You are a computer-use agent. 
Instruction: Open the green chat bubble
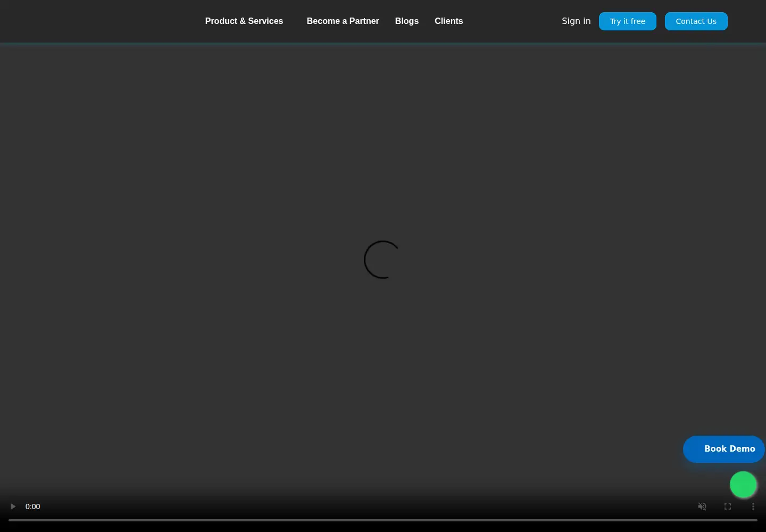[x=743, y=485]
